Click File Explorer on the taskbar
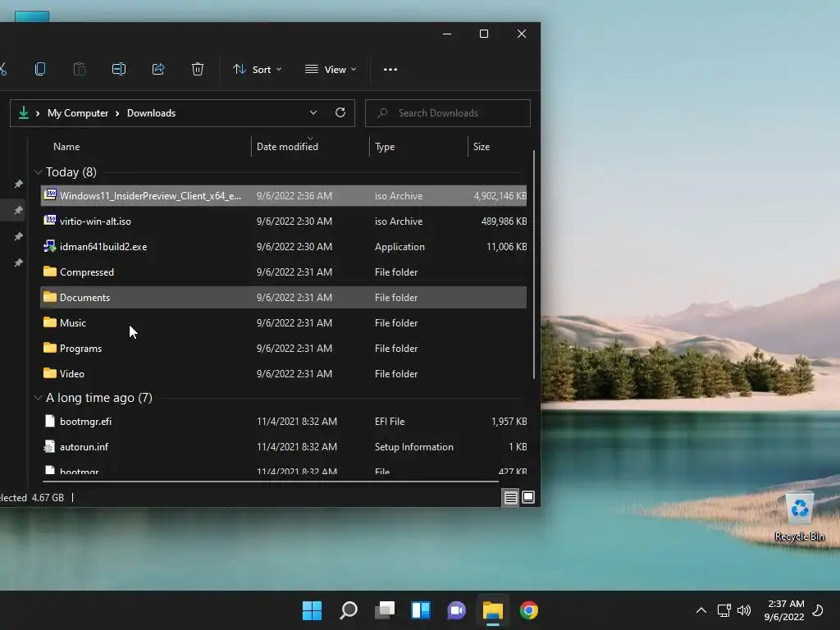 (493, 610)
